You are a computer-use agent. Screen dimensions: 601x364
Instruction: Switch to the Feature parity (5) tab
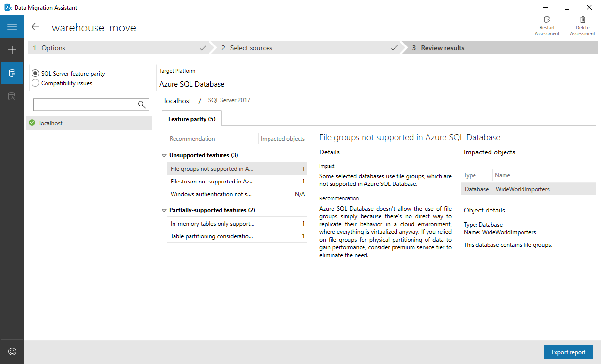[191, 119]
